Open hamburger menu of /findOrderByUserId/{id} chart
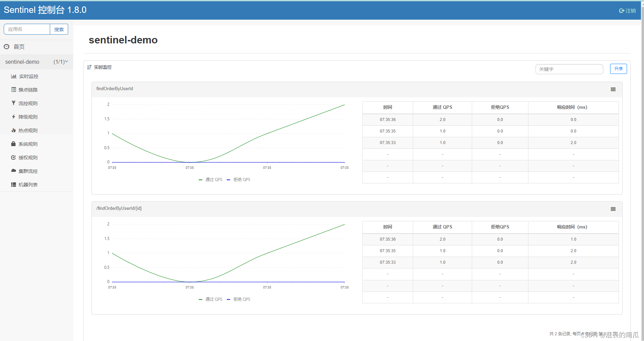 pos(613,209)
